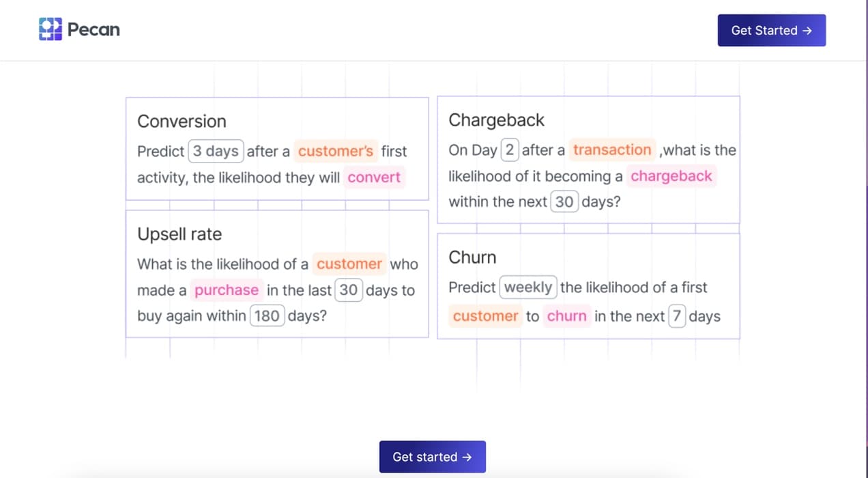The height and width of the screenshot is (478, 868).
Task: Open the Conversion template card title
Action: [x=182, y=121]
